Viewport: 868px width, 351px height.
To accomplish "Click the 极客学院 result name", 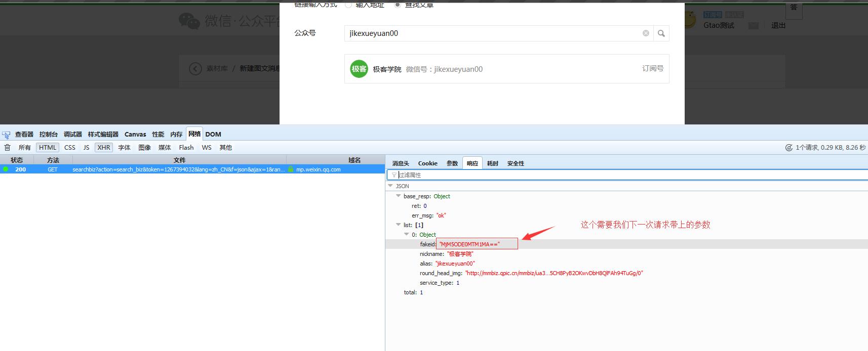I will click(387, 69).
